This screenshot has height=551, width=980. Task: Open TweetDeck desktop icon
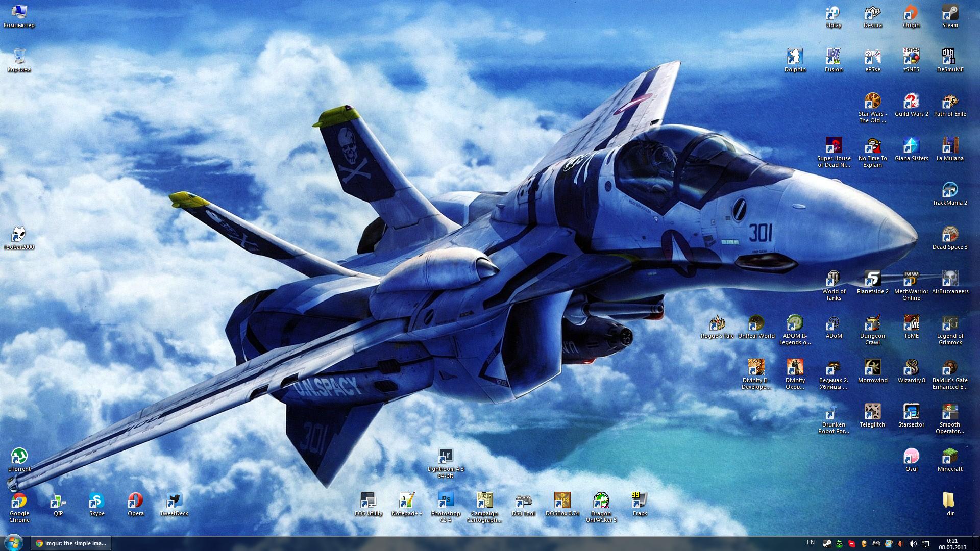[x=174, y=502]
